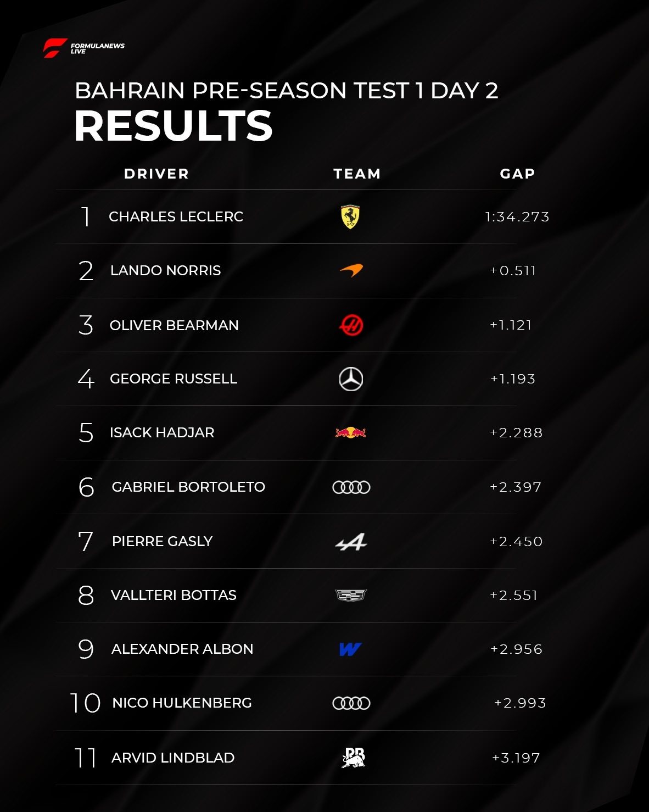
Task: Select the Williams W logo
Action: [x=350, y=649]
